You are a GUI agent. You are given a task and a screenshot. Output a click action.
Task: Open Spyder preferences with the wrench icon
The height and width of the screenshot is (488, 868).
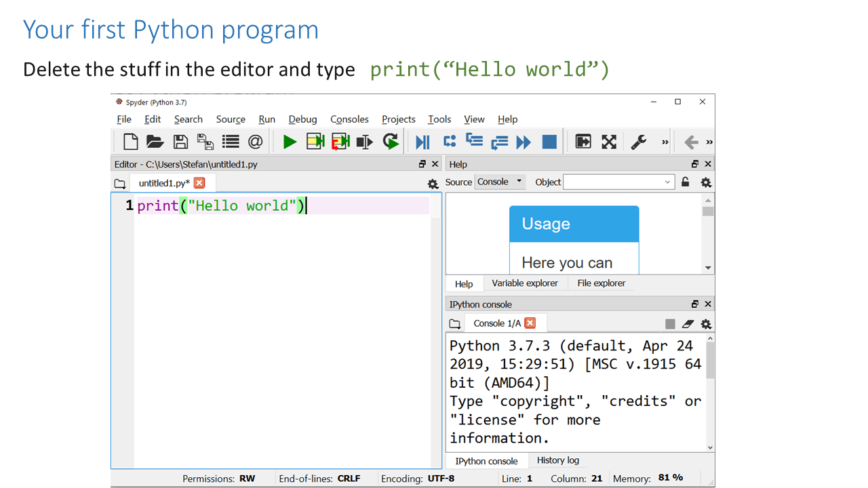(x=637, y=142)
